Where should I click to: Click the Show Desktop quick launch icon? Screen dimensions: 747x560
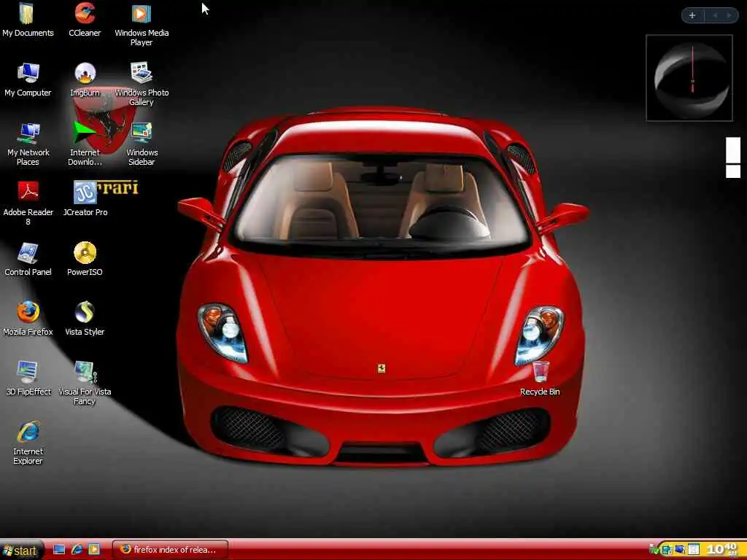58,550
